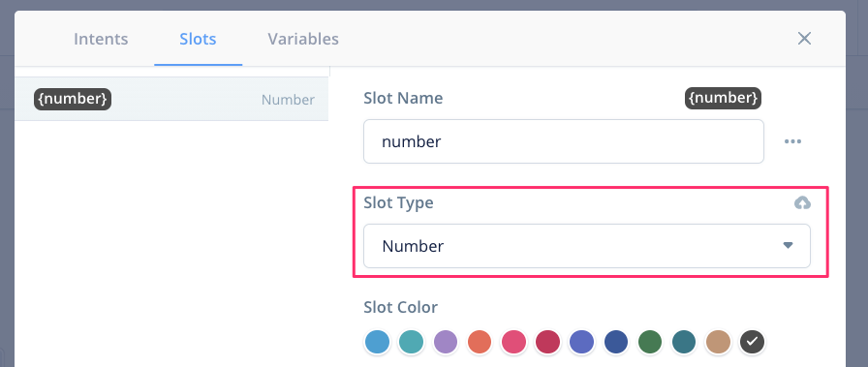The width and height of the screenshot is (868, 367).
Task: Pick the light blue slot color
Action: (x=377, y=342)
